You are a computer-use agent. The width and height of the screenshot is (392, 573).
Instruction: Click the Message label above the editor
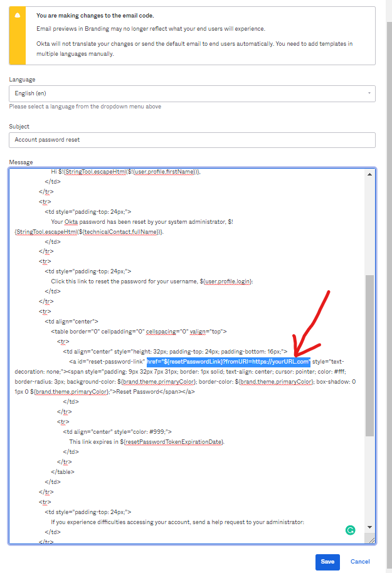(x=21, y=162)
